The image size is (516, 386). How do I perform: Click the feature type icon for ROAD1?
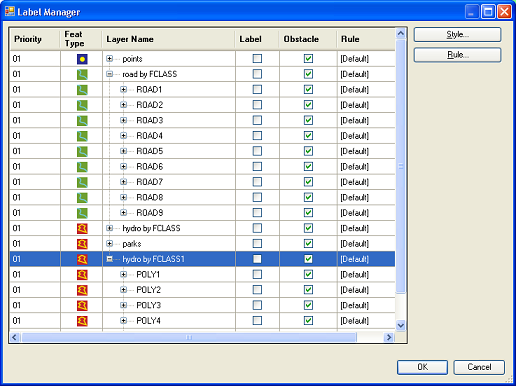(x=82, y=90)
